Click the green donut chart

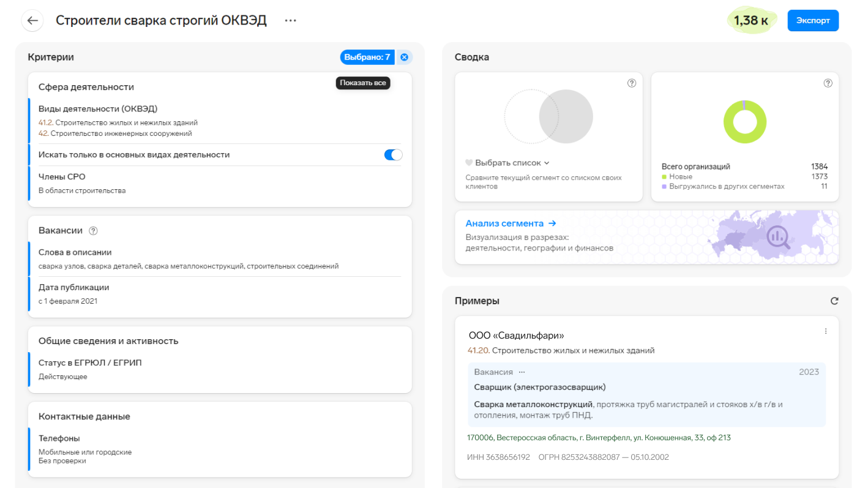pos(744,122)
